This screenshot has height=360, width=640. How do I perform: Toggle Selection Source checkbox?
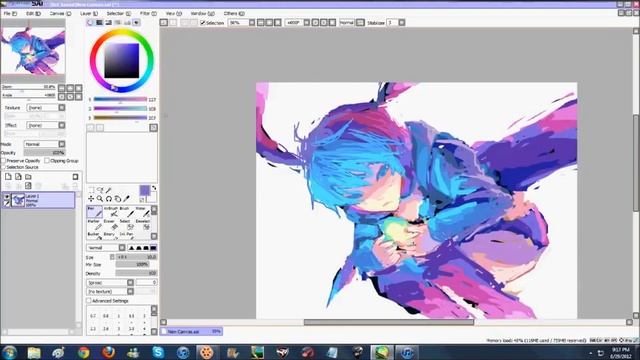[4, 167]
